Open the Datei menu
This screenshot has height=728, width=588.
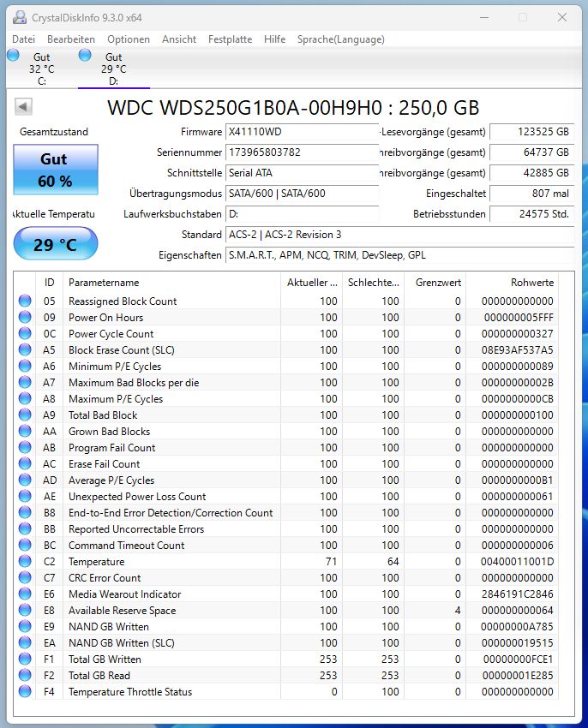23,39
